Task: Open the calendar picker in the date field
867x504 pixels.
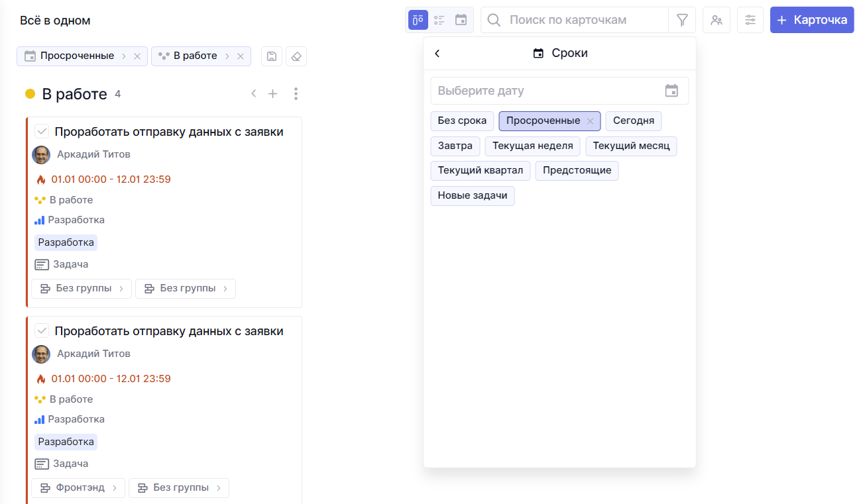Action: (671, 91)
